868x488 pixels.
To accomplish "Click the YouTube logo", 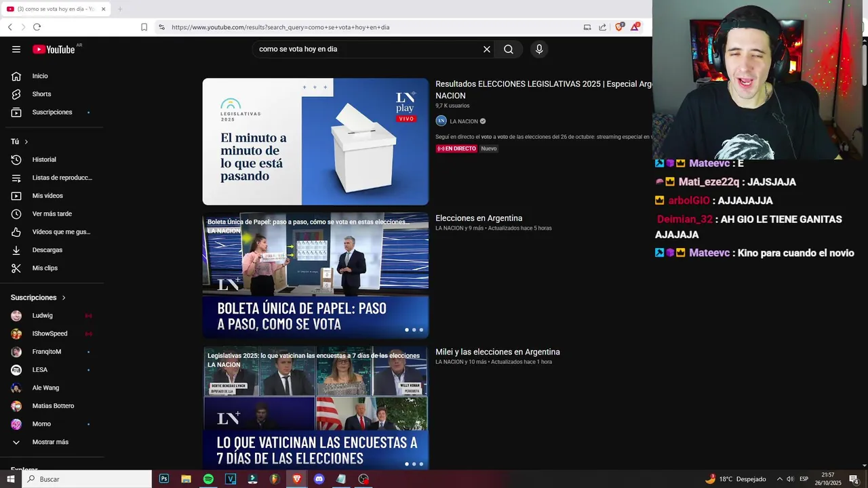I will tap(54, 49).
